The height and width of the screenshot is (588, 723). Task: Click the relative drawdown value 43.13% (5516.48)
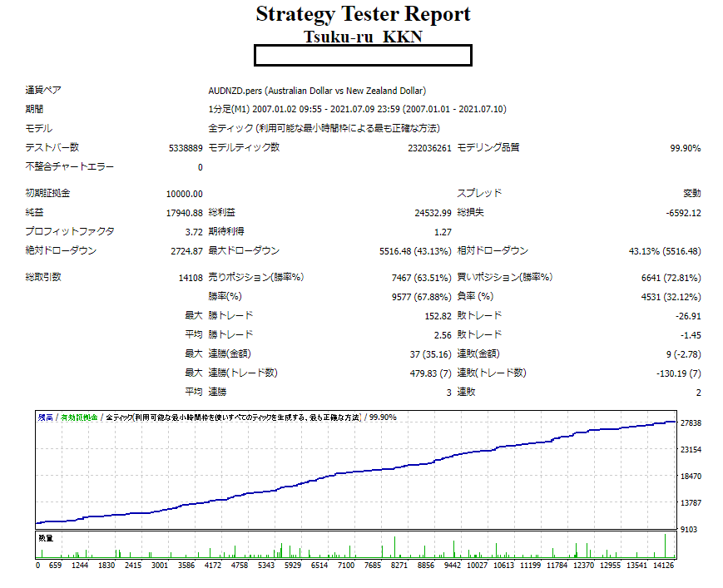[665, 251]
